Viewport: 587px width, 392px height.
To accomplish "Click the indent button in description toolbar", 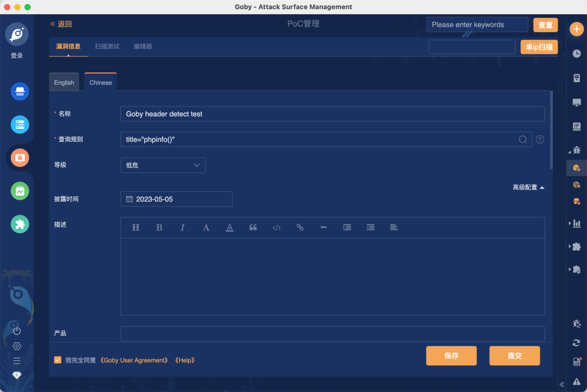I will point(347,227).
